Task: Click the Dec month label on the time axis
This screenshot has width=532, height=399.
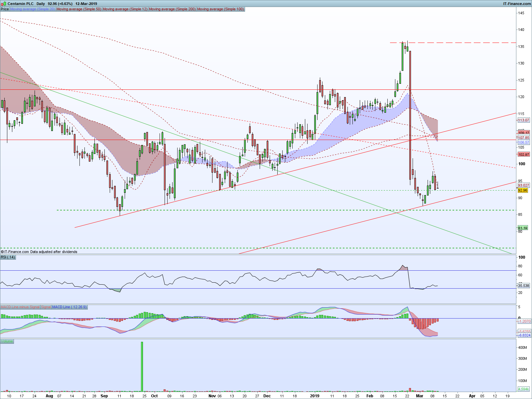Action: (x=267, y=396)
